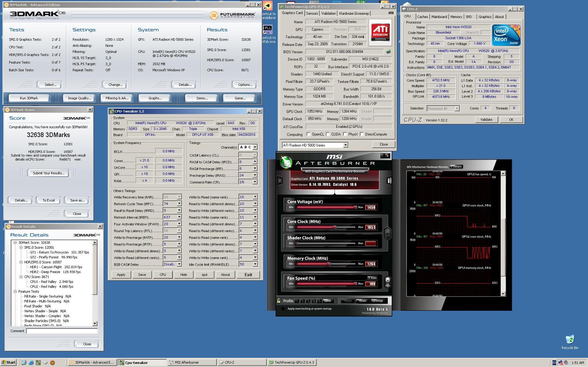Open the PLL SET desktop shortcut icon
Viewport: 588px width, 367px height.
pos(268,29)
